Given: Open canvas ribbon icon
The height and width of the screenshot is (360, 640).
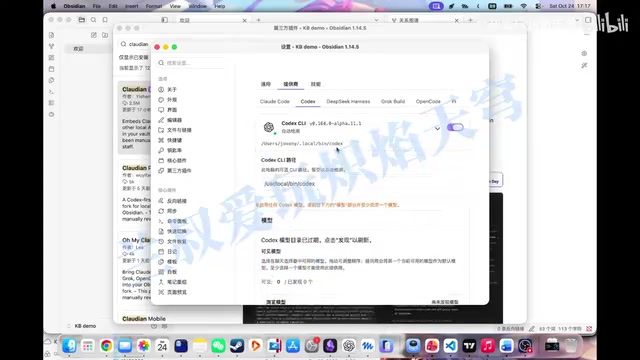Looking at the screenshot, I should [51, 58].
